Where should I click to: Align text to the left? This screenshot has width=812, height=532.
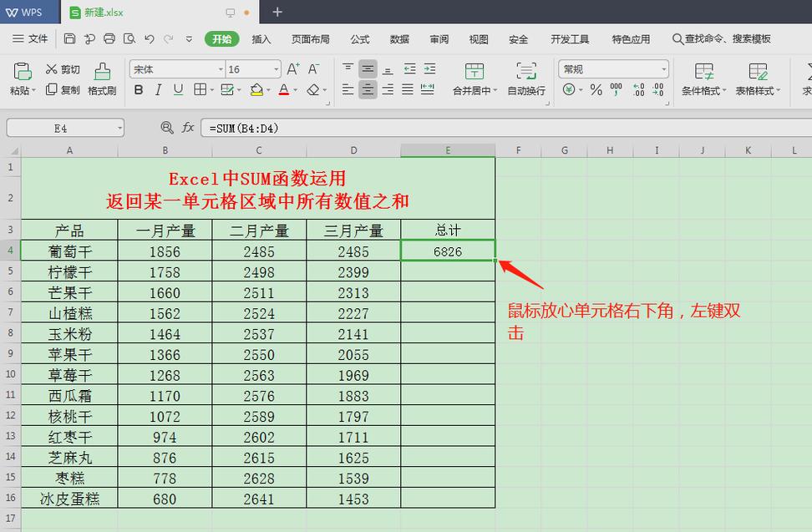click(348, 89)
